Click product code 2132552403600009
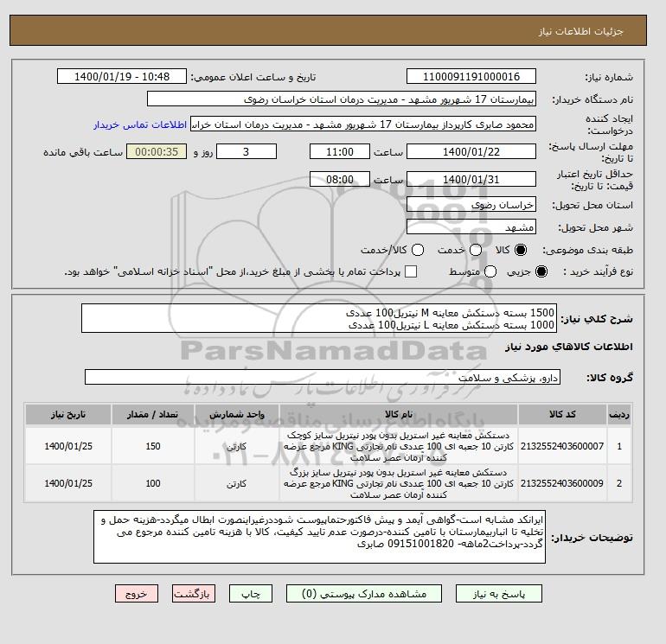This screenshot has width=666, height=644. tap(562, 483)
